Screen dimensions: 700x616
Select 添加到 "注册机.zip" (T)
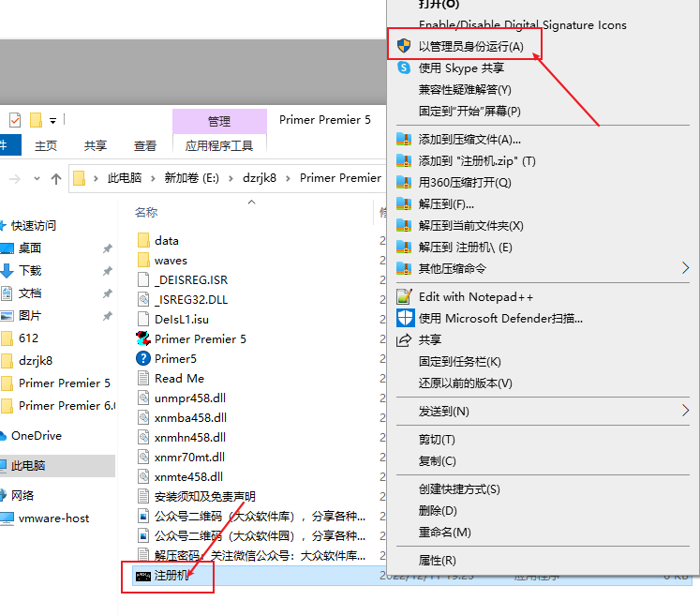tap(477, 161)
